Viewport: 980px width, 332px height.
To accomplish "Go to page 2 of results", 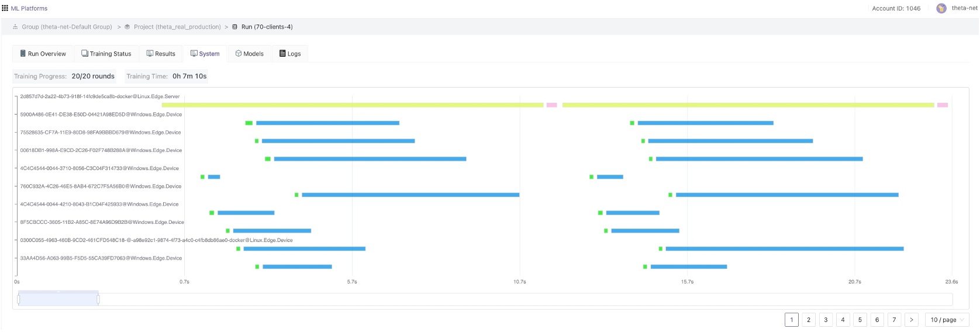I will pos(809,320).
